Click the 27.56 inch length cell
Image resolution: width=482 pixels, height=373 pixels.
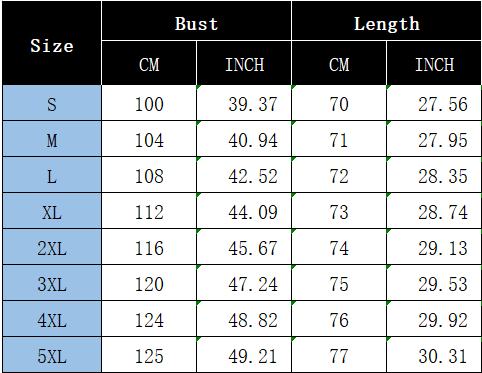point(434,103)
